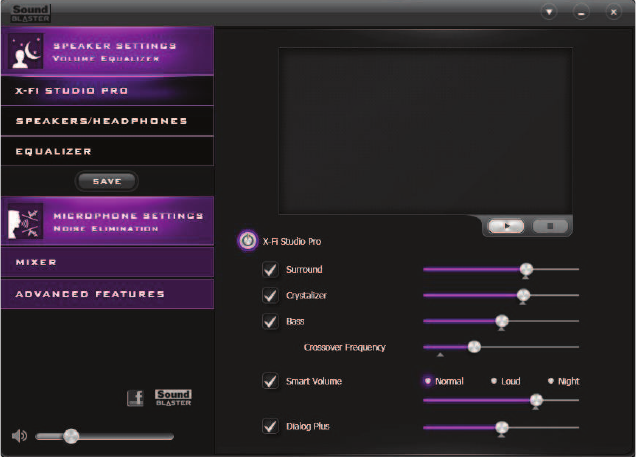The width and height of the screenshot is (636, 457).
Task: Go to Speakers/Headphones section
Action: pyautogui.click(x=107, y=121)
